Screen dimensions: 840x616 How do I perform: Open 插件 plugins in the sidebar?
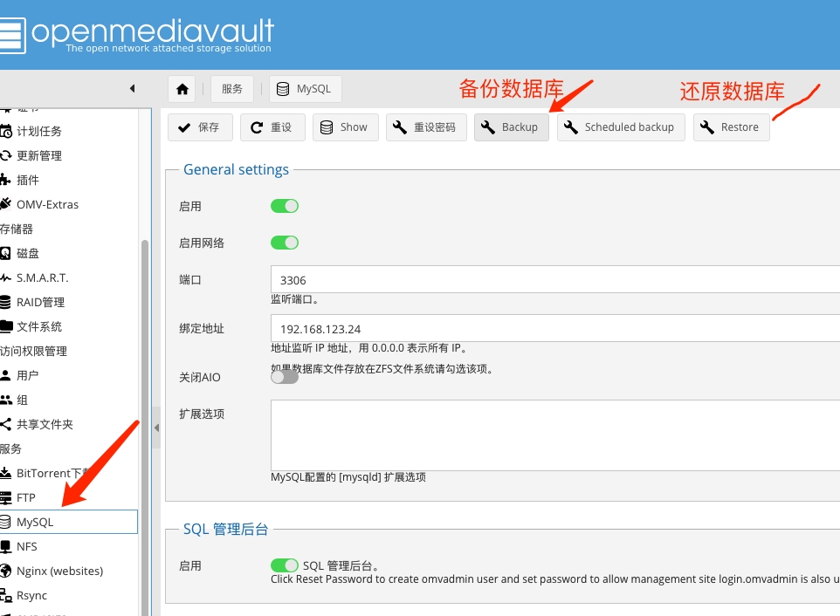pos(69,180)
